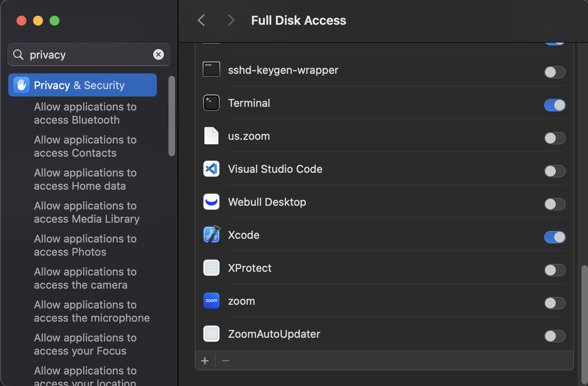The height and width of the screenshot is (386, 588).
Task: Enable the ZoomAutoUpdater toggle
Action: (555, 336)
